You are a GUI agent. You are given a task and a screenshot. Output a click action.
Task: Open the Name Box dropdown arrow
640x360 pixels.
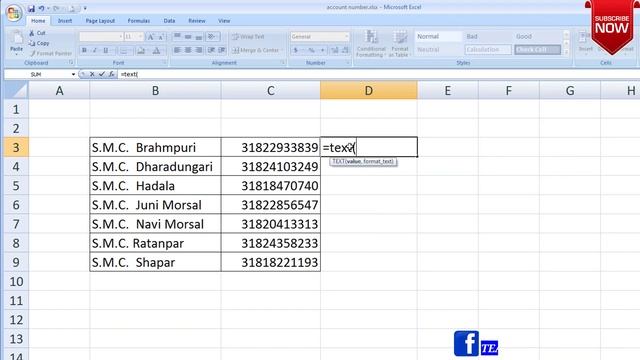pos(73,74)
